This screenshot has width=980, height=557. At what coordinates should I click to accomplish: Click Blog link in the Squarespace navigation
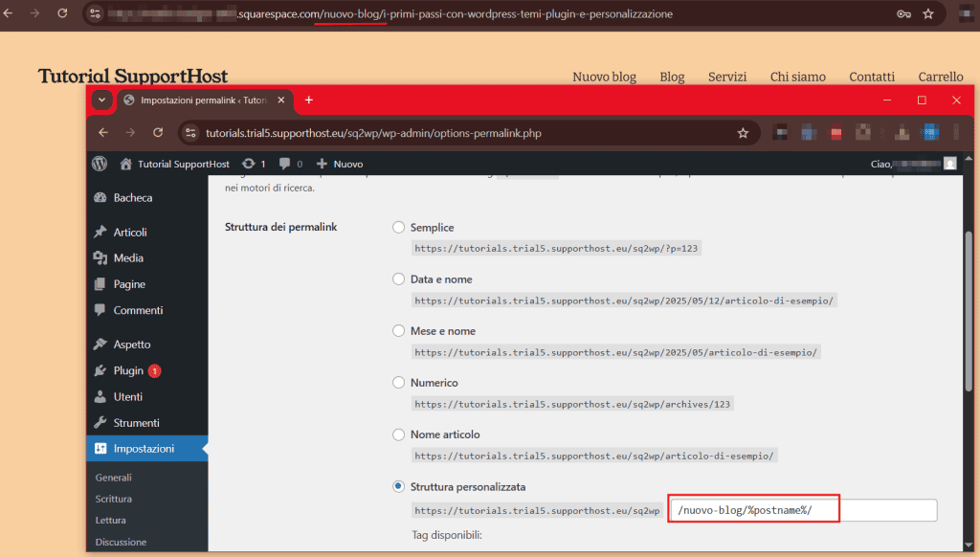click(672, 77)
